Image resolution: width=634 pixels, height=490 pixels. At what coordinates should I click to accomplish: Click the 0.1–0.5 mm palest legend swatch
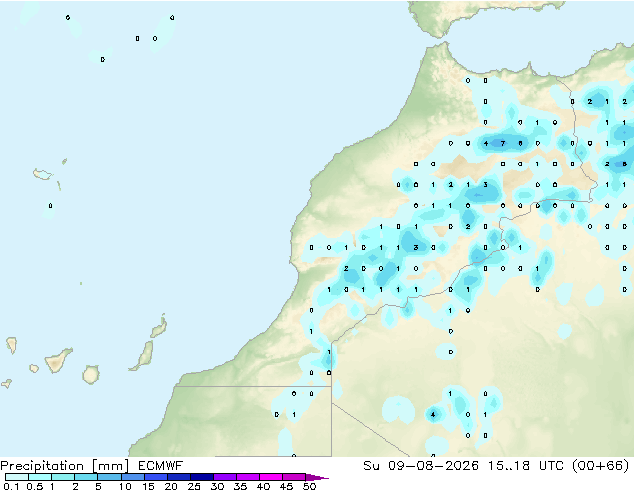pyautogui.click(x=17, y=477)
